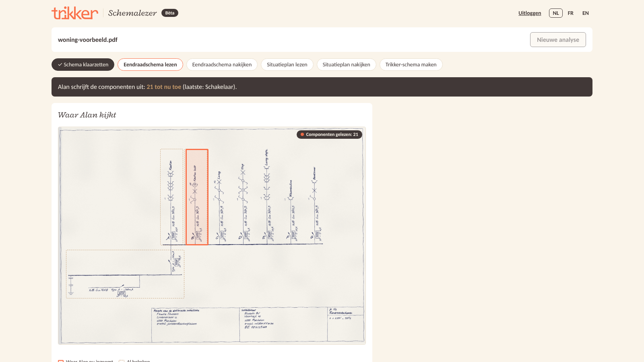
Task: Click the dashed box around the main supply section
Action: click(125, 274)
